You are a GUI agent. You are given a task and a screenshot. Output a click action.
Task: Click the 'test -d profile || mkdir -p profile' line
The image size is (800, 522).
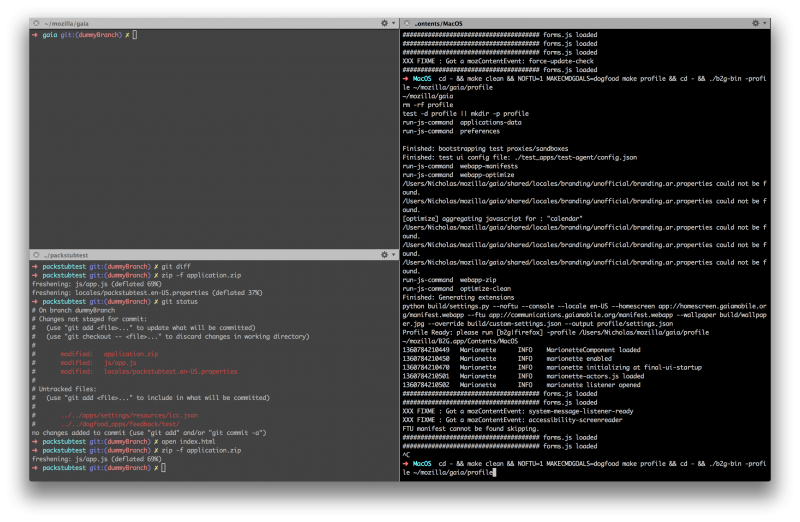coord(465,113)
